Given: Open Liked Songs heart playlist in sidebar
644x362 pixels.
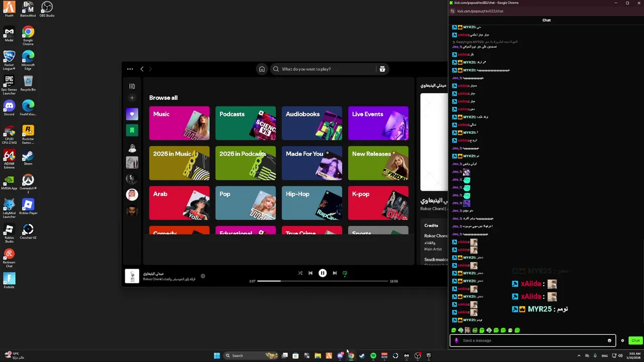Looking at the screenshot, I should point(132,114).
